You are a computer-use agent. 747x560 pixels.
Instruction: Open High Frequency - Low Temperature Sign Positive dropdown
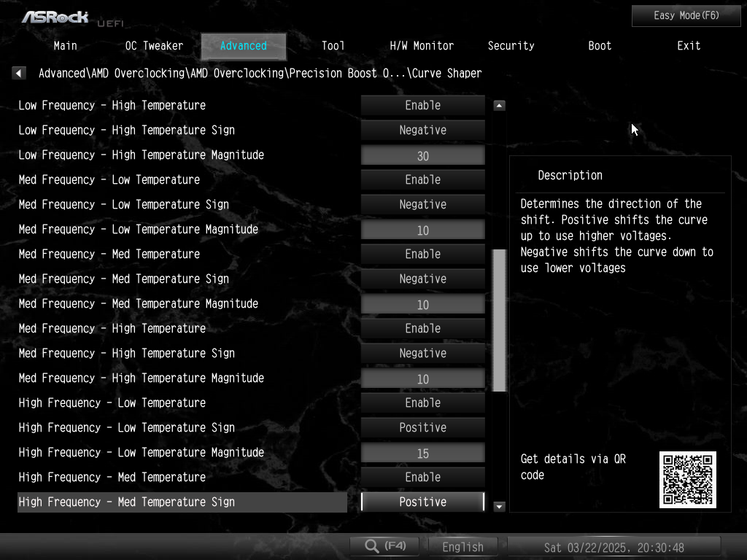pos(422,427)
